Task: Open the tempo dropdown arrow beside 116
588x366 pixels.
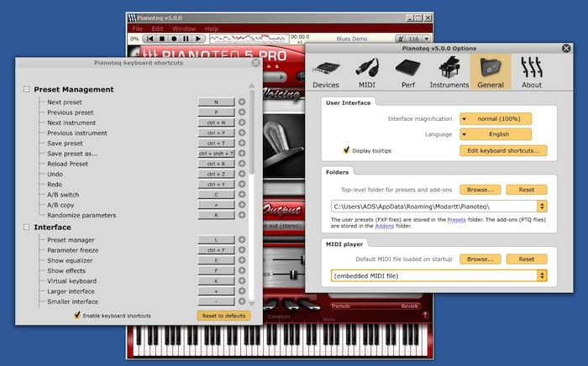Action: [x=427, y=39]
